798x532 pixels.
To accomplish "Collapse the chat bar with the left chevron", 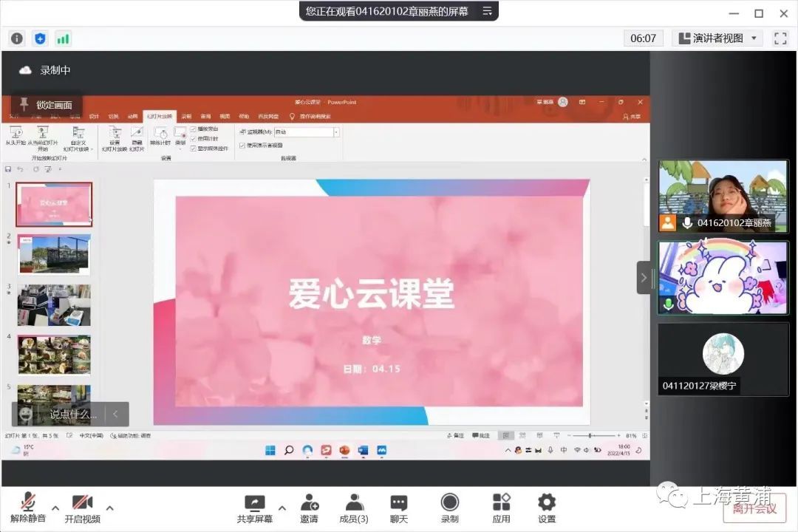I will tap(116, 415).
